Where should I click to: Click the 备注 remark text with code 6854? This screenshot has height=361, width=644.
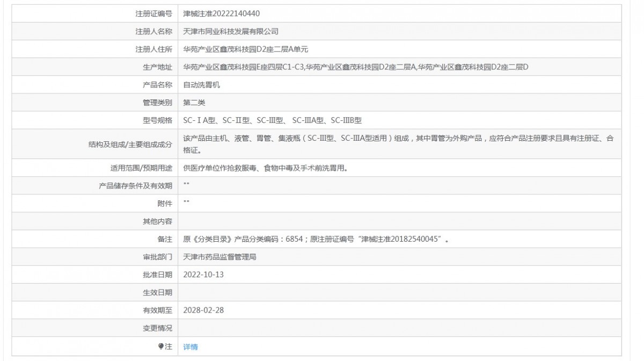click(x=316, y=239)
